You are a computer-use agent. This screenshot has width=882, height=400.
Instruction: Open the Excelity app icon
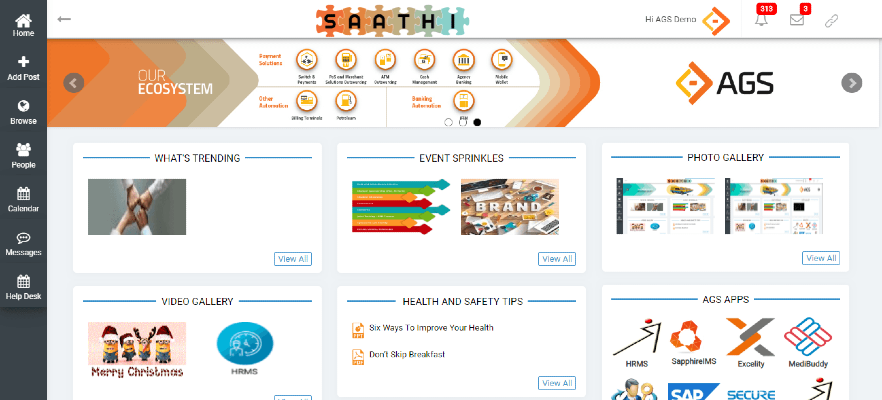[x=750, y=340]
